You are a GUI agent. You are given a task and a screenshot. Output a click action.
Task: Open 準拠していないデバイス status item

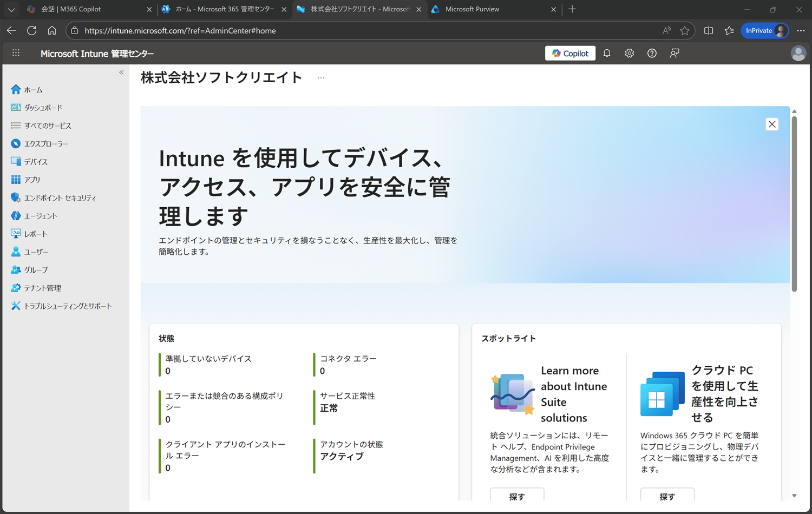click(208, 365)
